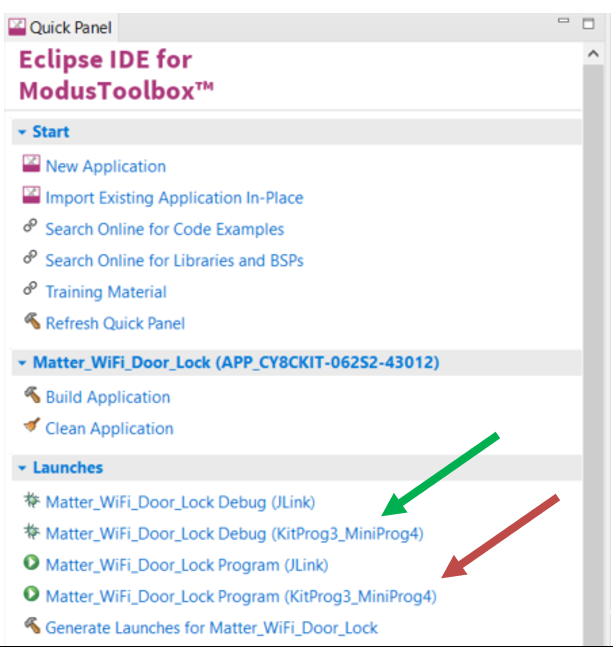
Task: Click the bug icon for Debug (KitProg3_MiniProg4)
Action: tap(31, 531)
